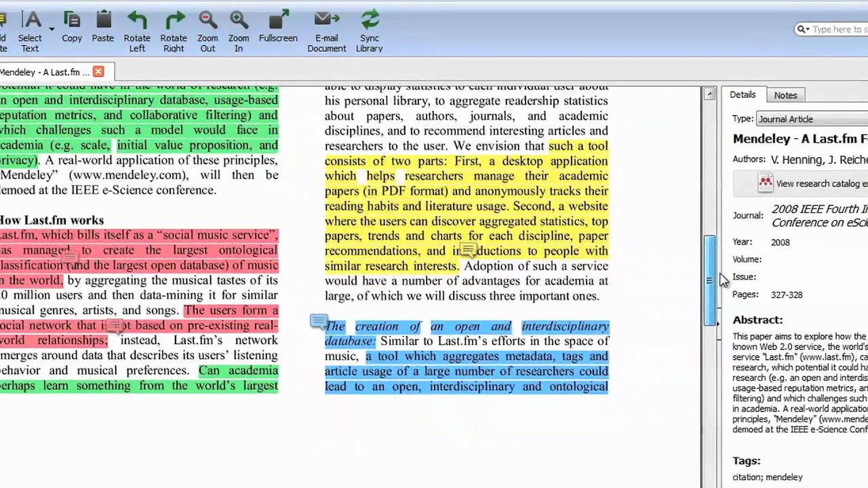The width and height of the screenshot is (868, 488).
Task: Switch to the Details tab
Action: click(743, 95)
